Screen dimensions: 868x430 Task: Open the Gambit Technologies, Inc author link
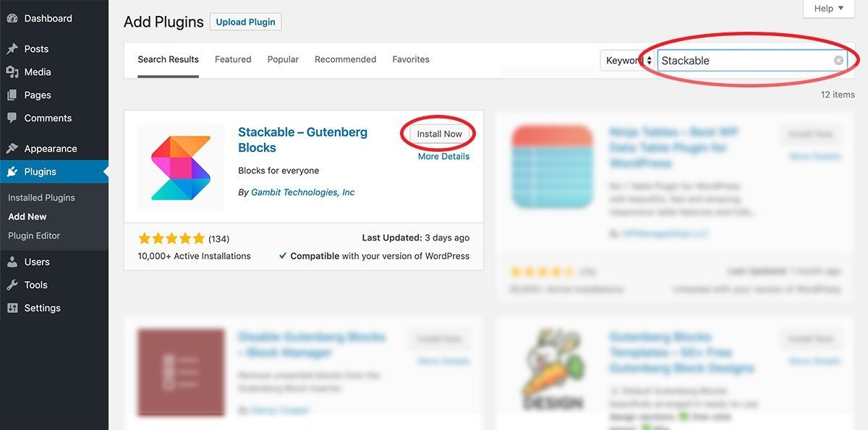click(x=303, y=193)
